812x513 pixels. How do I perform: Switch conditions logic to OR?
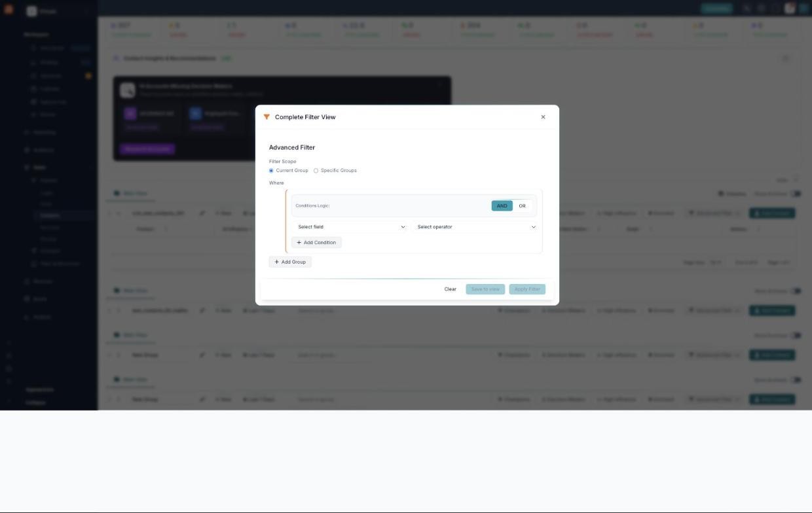522,205
